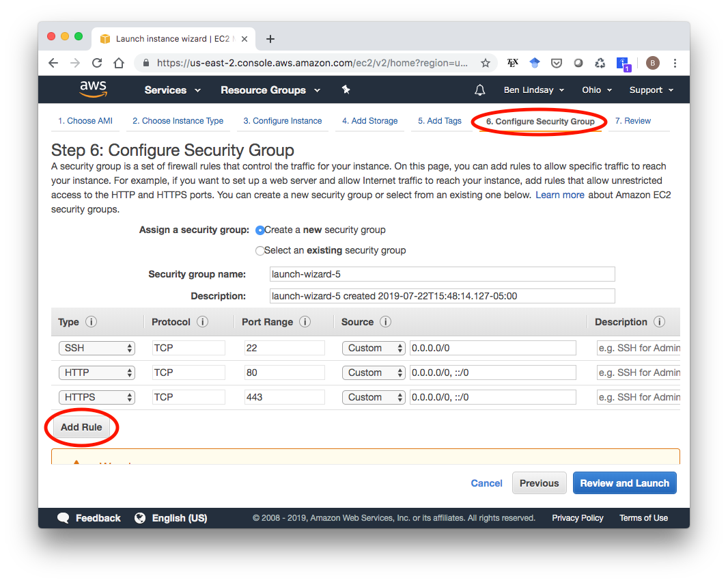Image resolution: width=728 pixels, height=583 pixels.
Task: Edit the HTTPS rule source CIDR field
Action: (492, 397)
